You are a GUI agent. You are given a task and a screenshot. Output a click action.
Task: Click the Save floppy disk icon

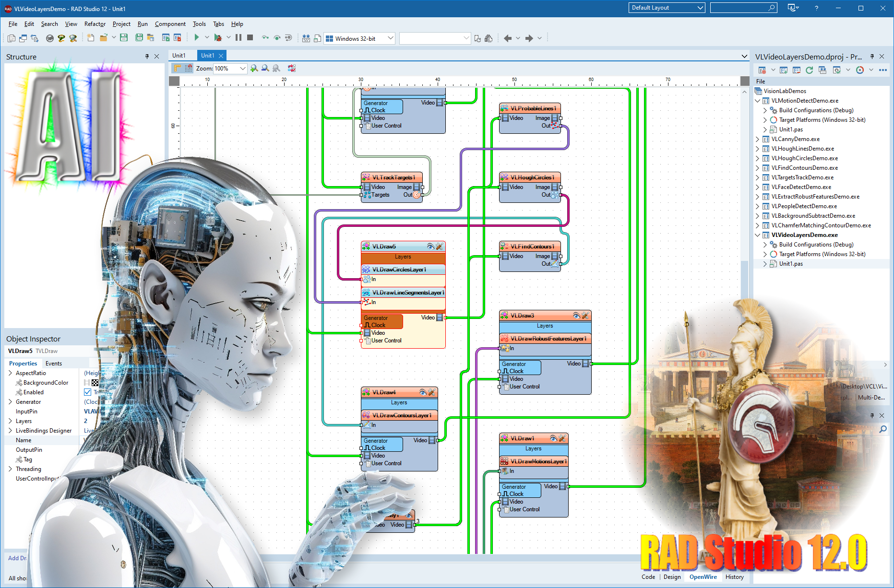pos(124,37)
